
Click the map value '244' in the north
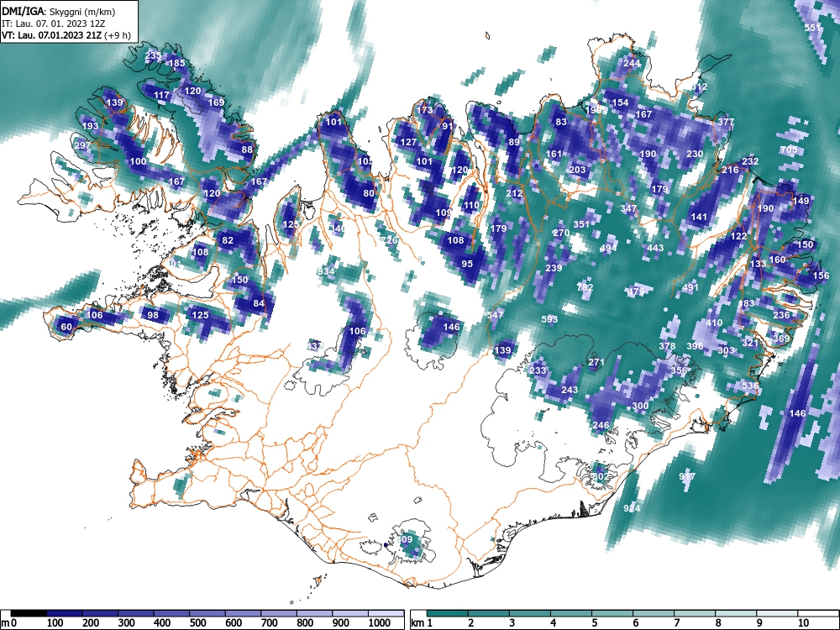pyautogui.click(x=632, y=63)
